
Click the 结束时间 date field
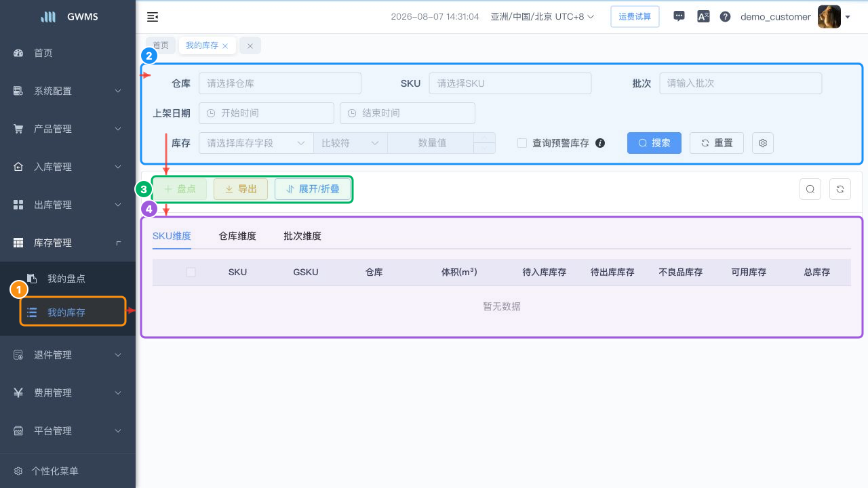408,113
